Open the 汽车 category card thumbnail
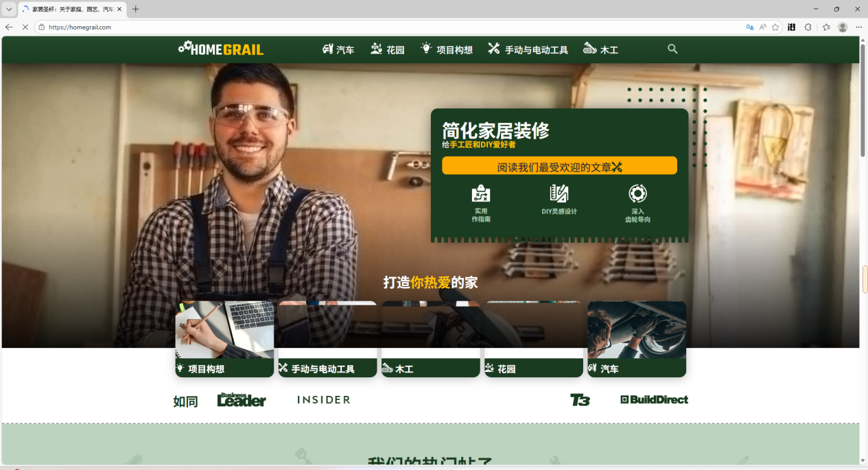868x470 pixels. (x=637, y=330)
